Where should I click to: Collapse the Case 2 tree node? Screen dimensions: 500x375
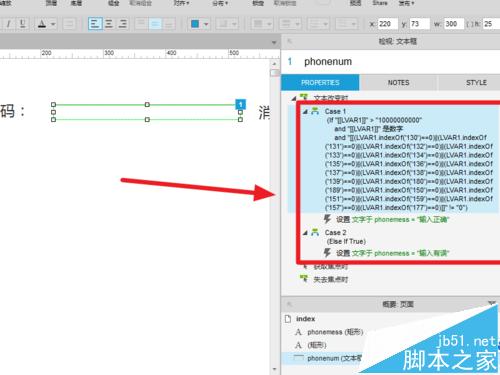[305, 233]
